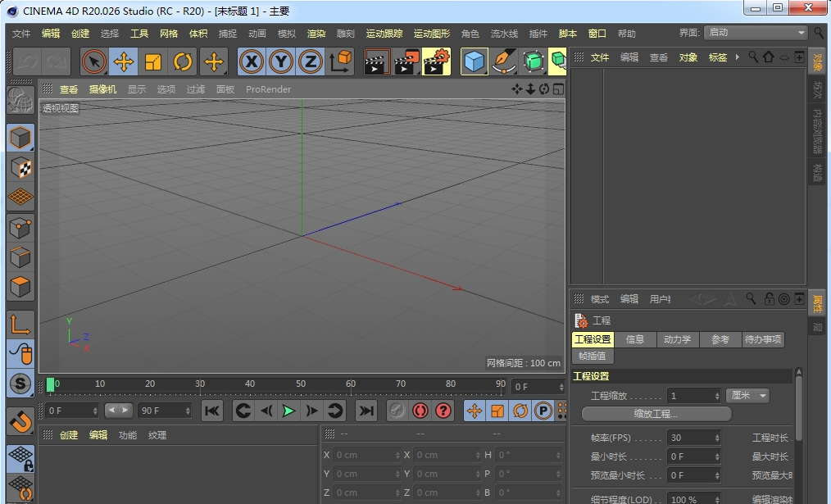831x504 pixels.
Task: Click the Object Manager search icon
Action: click(753, 57)
